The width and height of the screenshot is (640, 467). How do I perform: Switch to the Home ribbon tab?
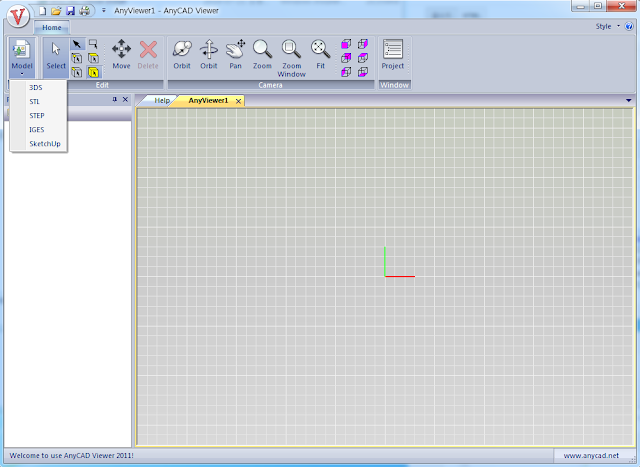51,27
